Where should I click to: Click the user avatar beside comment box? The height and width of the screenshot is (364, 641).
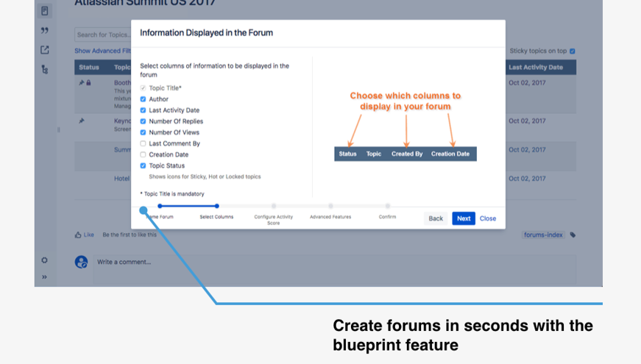[82, 262]
